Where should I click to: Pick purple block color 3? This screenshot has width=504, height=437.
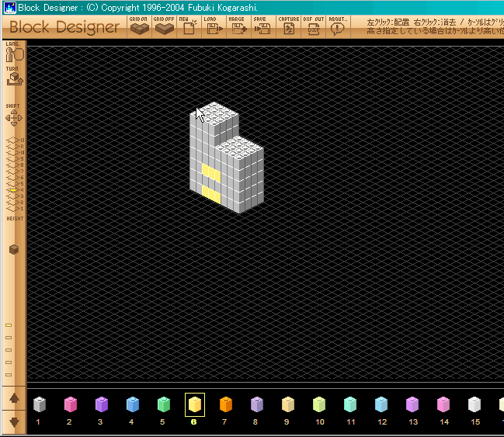click(102, 404)
